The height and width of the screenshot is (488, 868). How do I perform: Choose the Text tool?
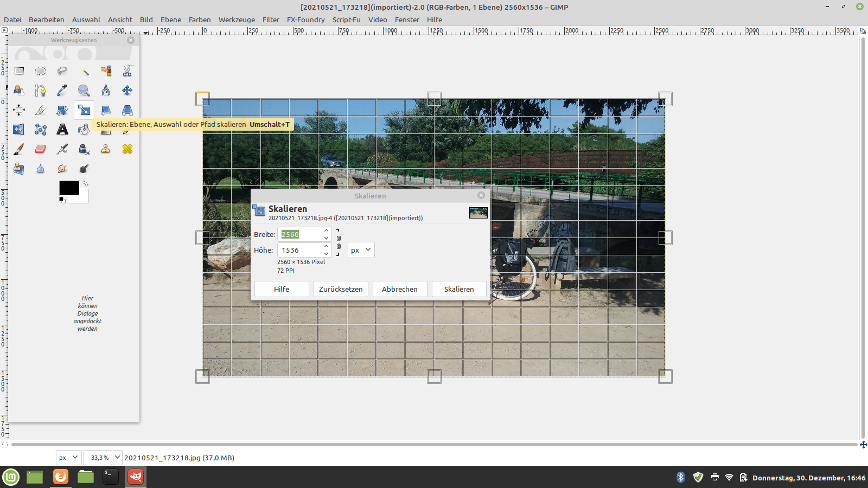[x=62, y=130]
